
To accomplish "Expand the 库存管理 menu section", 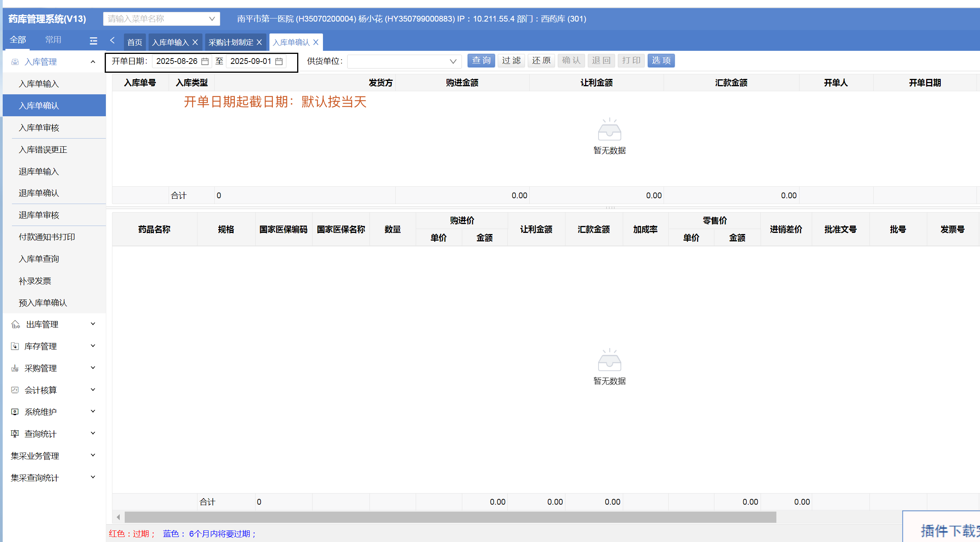I will (x=93, y=346).
